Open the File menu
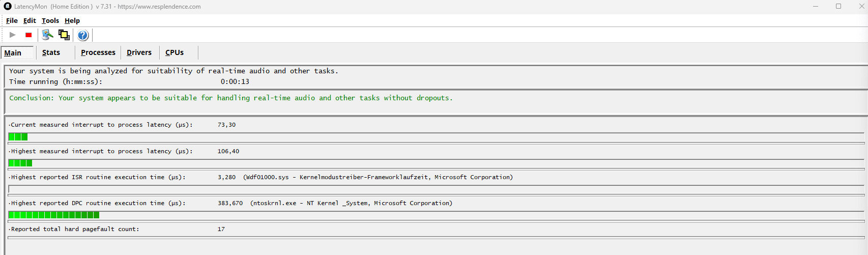 [12, 21]
